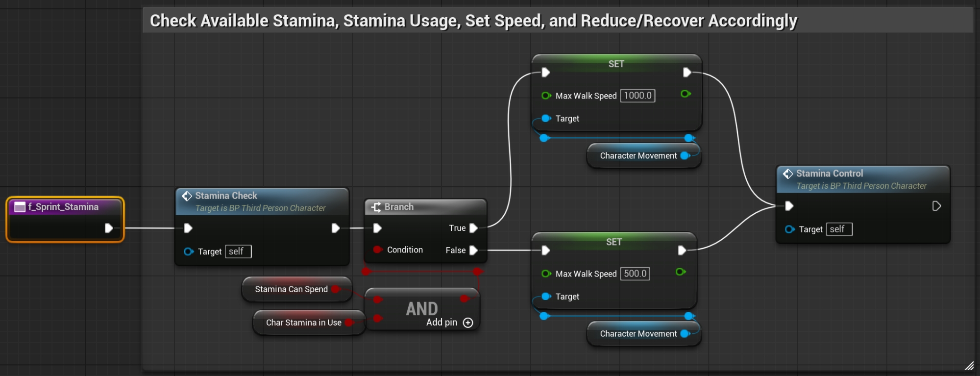This screenshot has width=980, height=376.
Task: Click the Stamina Check Target self field
Action: point(238,251)
